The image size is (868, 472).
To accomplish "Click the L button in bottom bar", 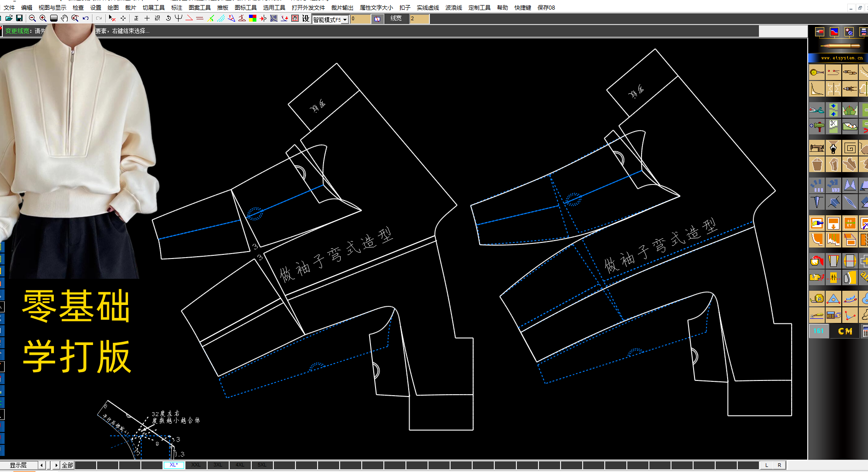I will [x=767, y=465].
